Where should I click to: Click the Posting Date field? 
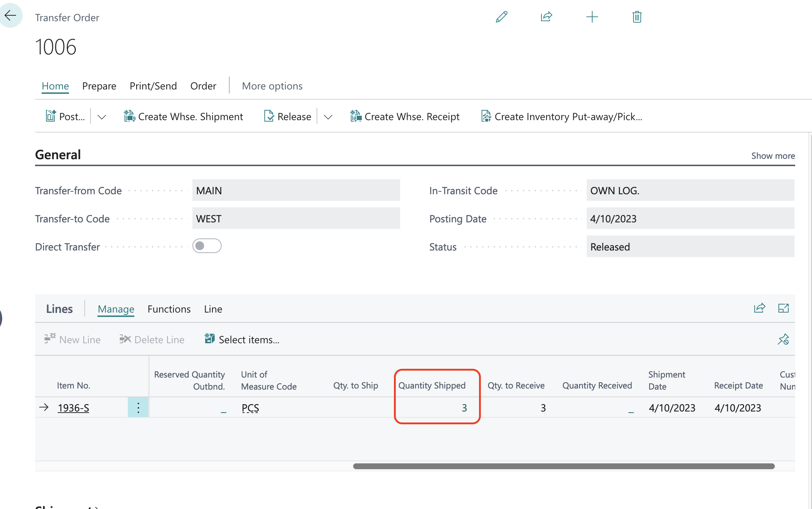point(690,219)
